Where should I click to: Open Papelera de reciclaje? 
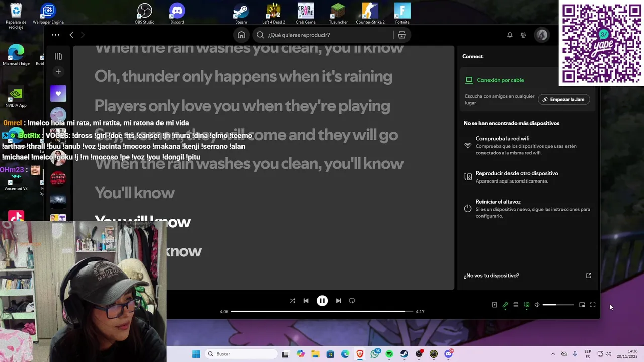(16, 16)
